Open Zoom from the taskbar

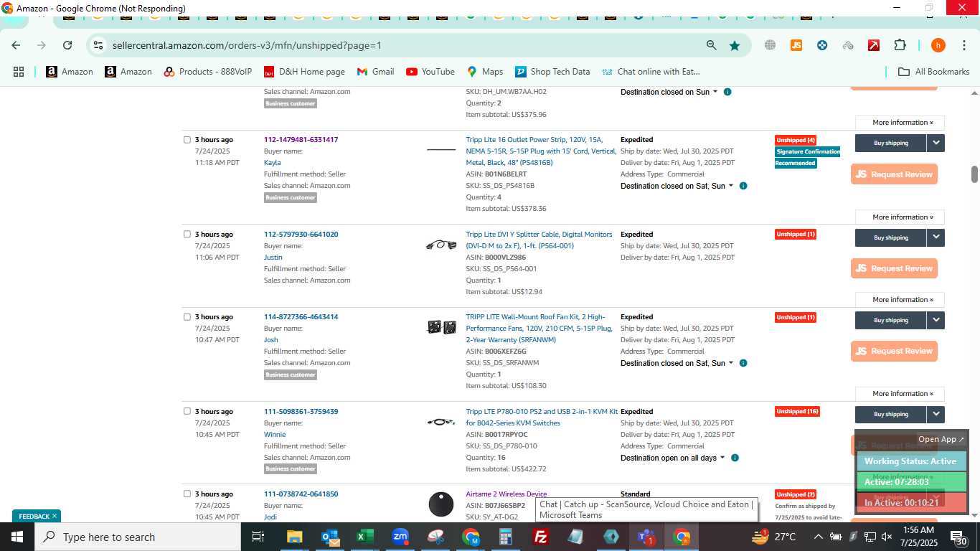tap(400, 537)
